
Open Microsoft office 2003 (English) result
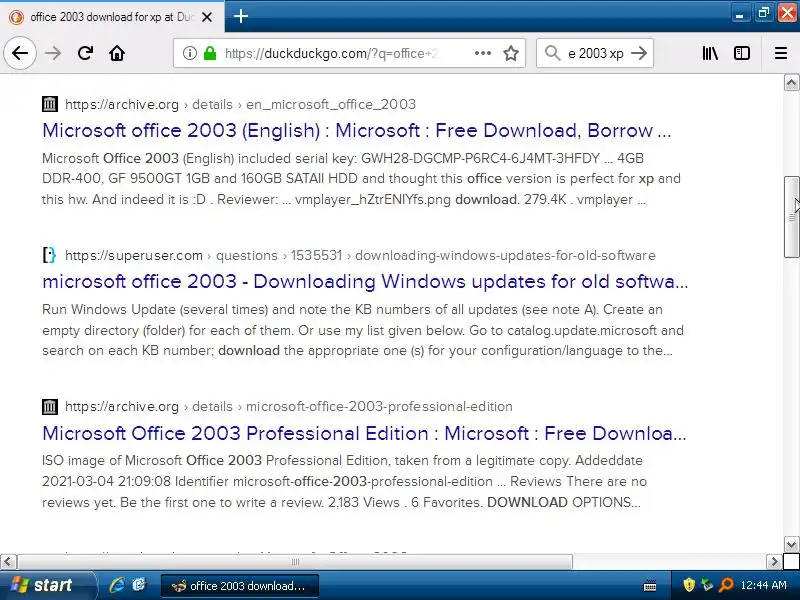click(357, 131)
